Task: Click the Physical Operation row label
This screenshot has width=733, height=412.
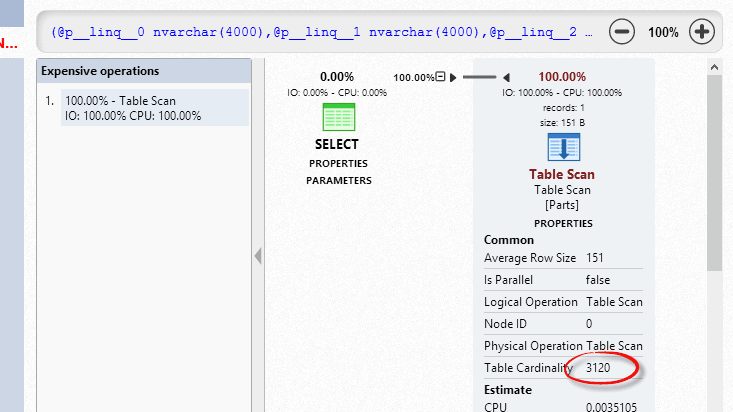Action: [x=533, y=346]
